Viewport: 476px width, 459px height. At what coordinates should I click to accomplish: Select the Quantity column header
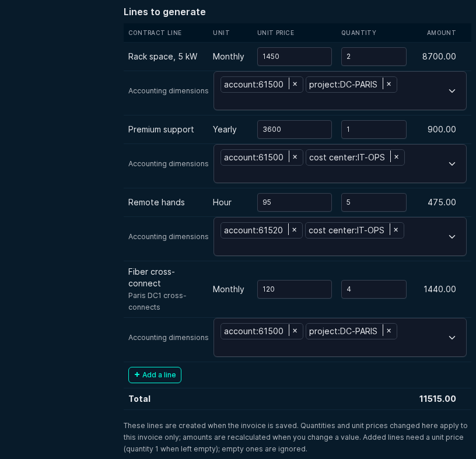pyautogui.click(x=359, y=33)
